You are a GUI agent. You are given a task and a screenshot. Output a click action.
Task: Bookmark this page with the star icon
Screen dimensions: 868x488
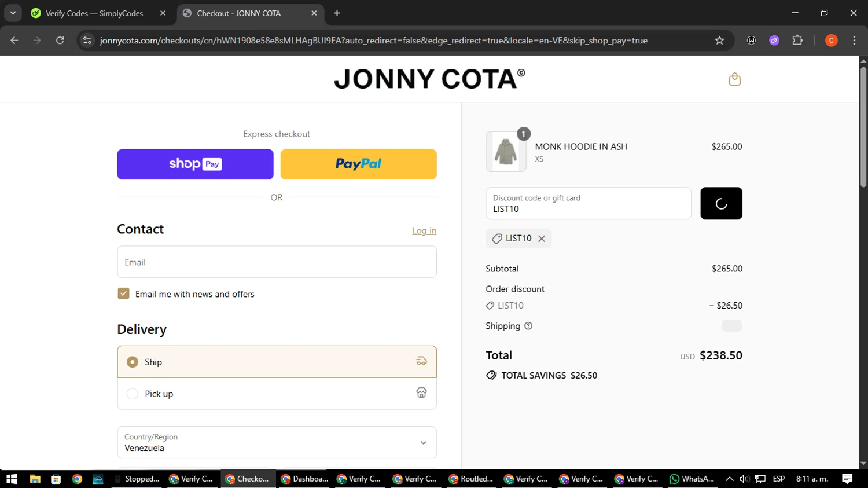click(x=719, y=41)
